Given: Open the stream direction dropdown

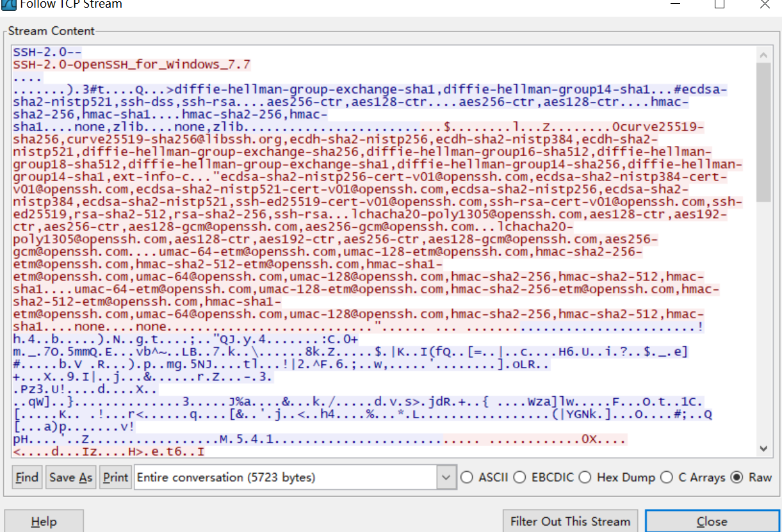Looking at the screenshot, I should click(x=445, y=477).
